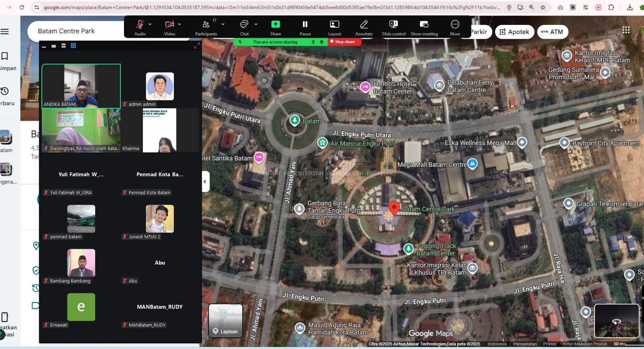This screenshot has width=644, height=349.
Task: Expand the Participants dropdown arrow
Action: pos(223,24)
